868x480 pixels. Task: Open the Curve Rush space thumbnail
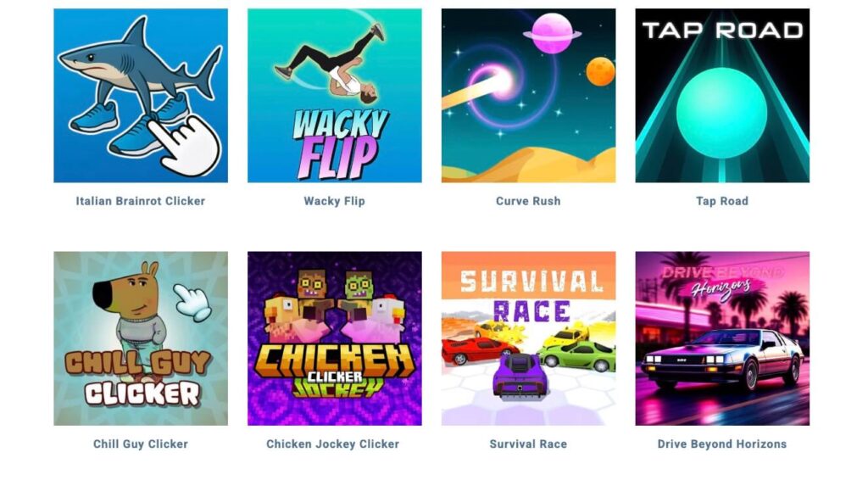[x=528, y=95]
